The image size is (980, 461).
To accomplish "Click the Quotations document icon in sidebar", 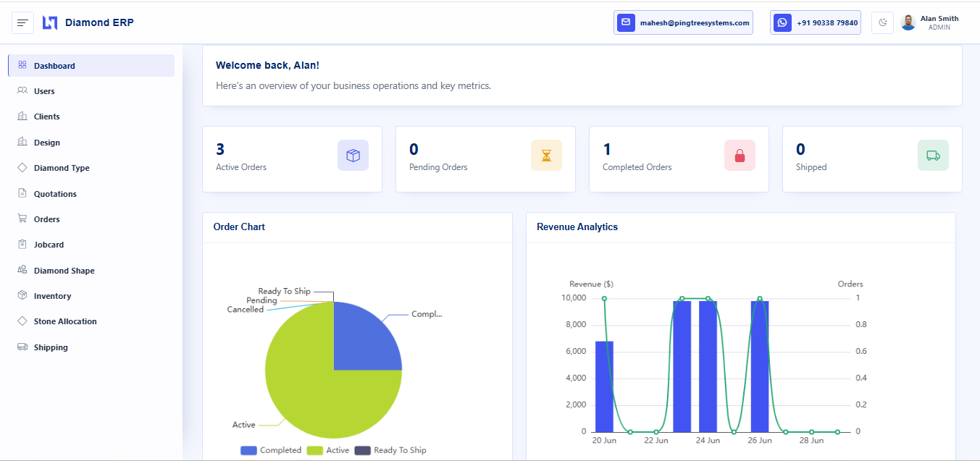I will 22,193.
